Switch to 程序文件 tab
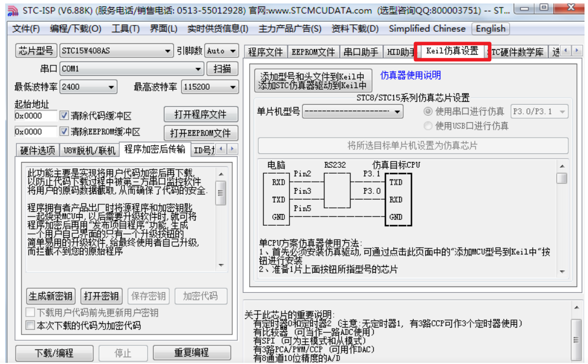588x364 pixels. coord(265,52)
